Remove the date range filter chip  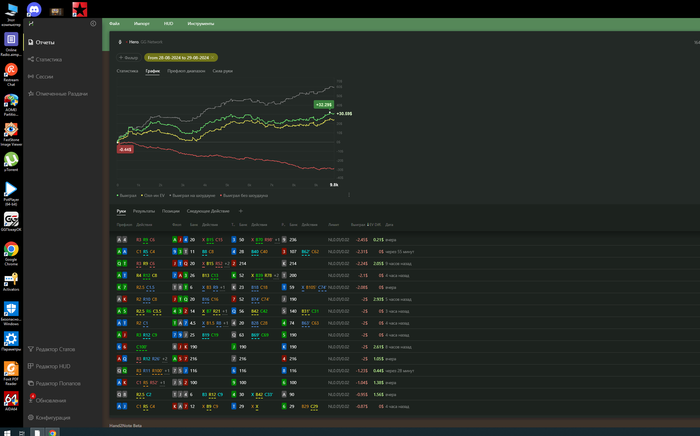click(x=214, y=58)
